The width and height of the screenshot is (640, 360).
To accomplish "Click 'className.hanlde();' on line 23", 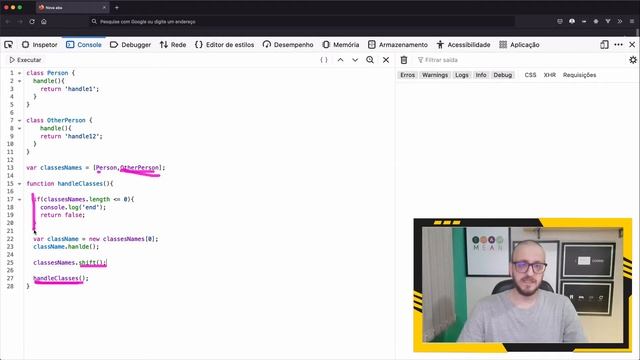I will click(x=66, y=247).
